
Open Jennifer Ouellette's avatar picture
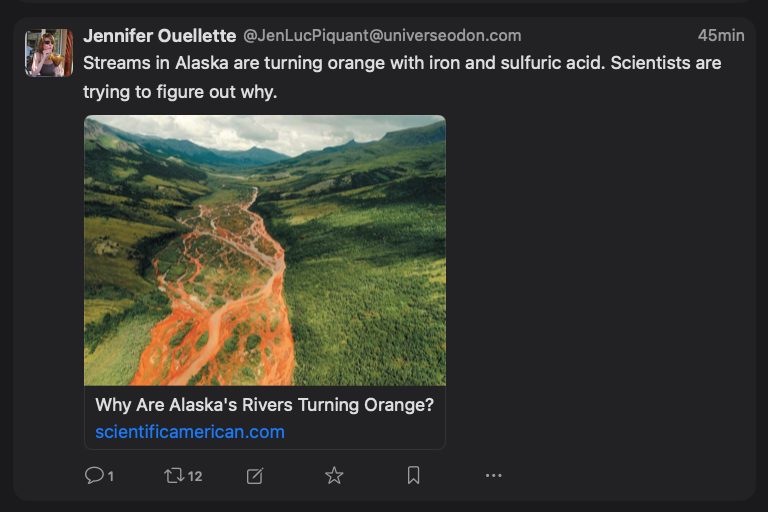click(x=49, y=53)
